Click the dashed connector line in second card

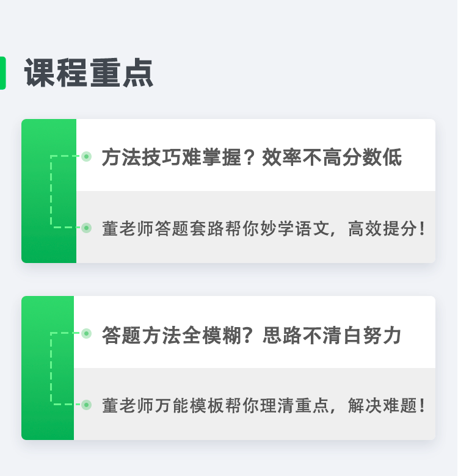click(x=51, y=369)
